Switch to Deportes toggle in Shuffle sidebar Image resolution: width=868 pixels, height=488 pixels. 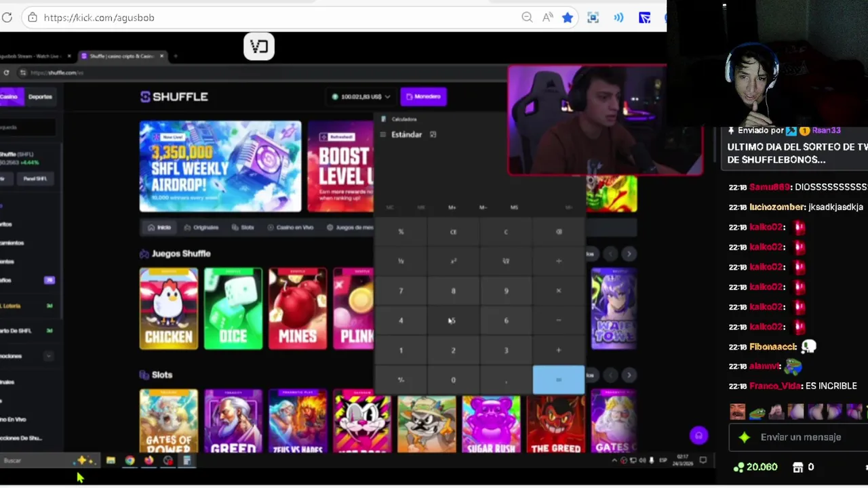click(x=40, y=97)
